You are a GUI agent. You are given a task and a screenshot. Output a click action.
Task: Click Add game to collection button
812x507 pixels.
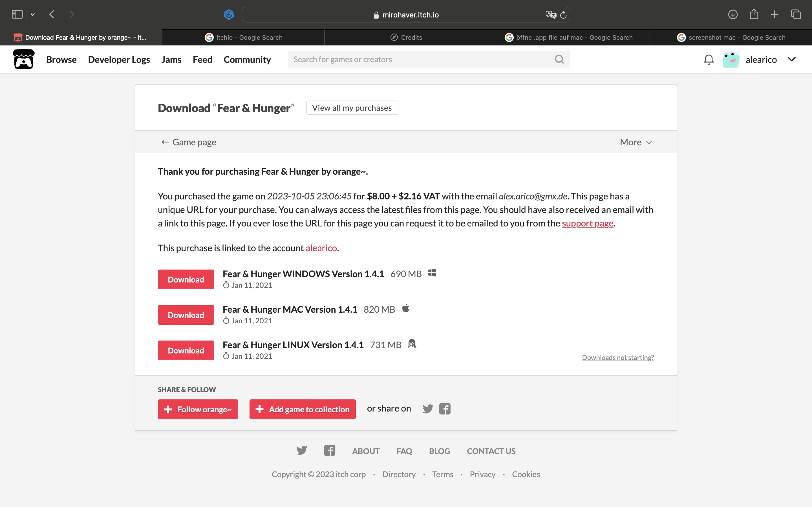coord(303,409)
